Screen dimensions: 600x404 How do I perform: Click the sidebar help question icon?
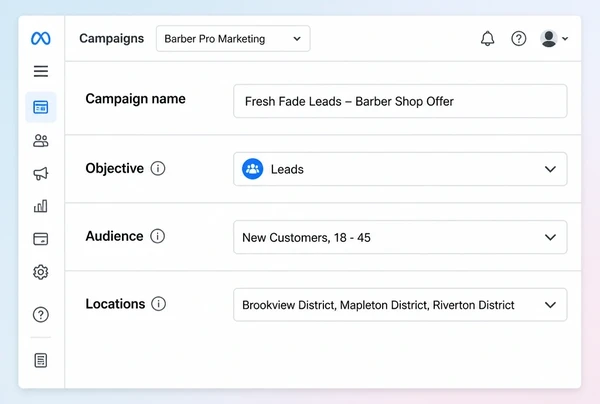pyautogui.click(x=41, y=314)
